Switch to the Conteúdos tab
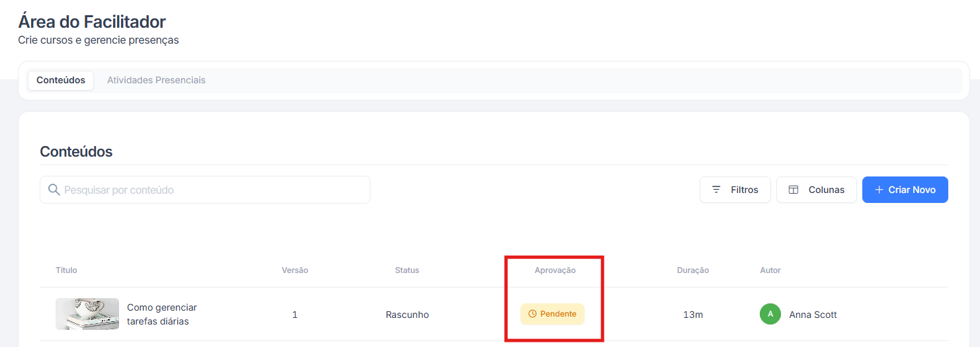The width and height of the screenshot is (980, 347). tap(61, 80)
